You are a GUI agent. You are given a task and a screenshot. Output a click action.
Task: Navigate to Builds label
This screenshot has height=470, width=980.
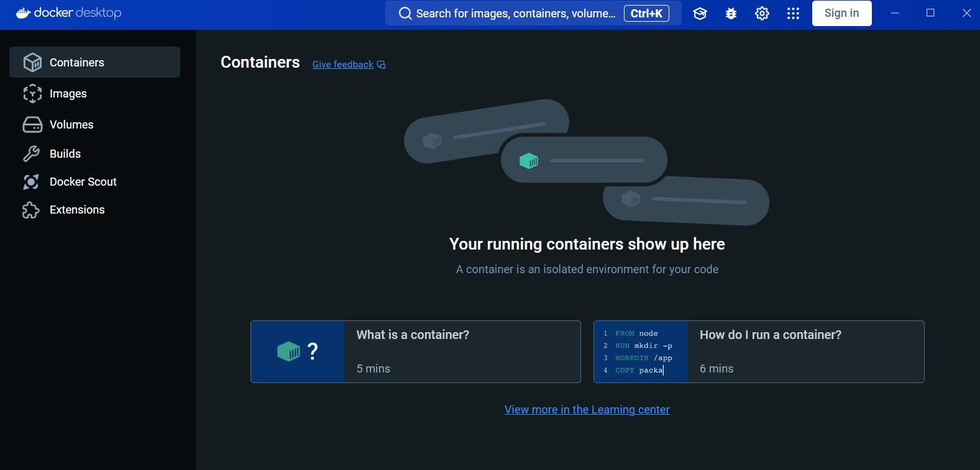(65, 153)
